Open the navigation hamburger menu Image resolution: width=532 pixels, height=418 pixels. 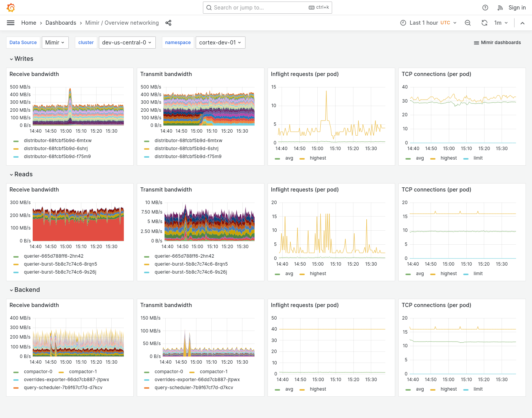[11, 23]
